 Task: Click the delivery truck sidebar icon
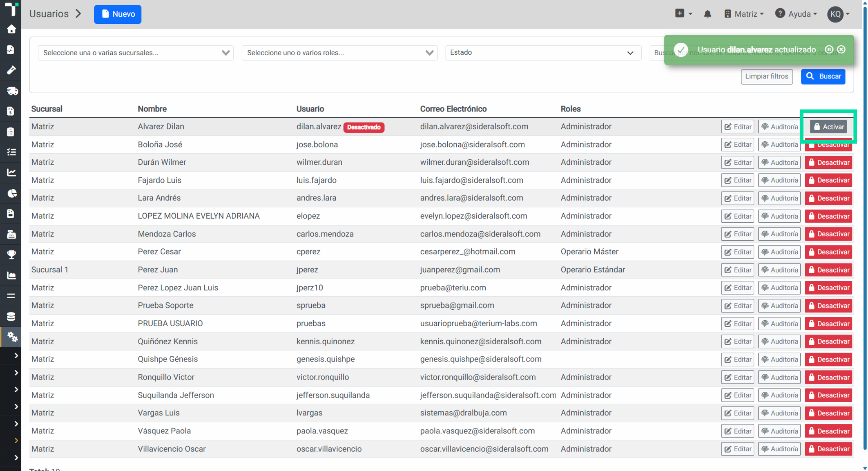(x=11, y=91)
